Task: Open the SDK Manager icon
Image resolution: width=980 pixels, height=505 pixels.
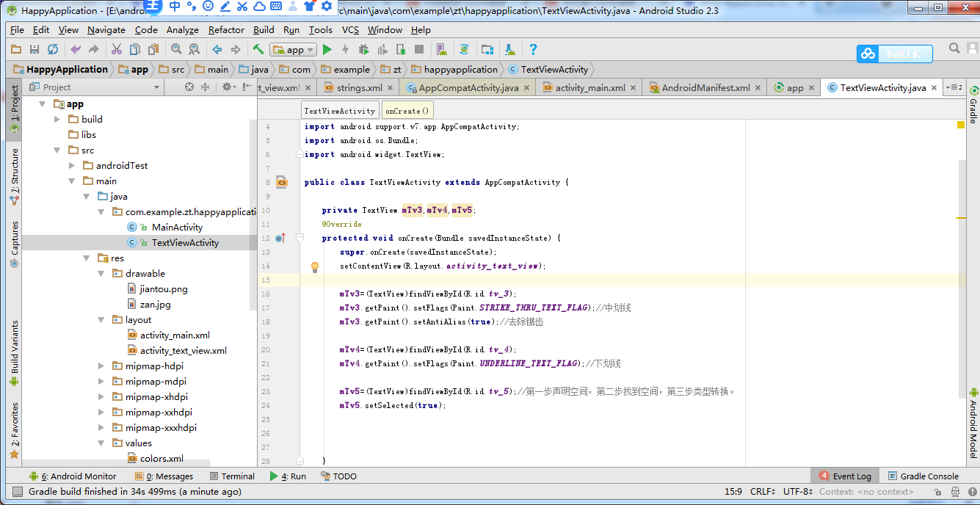Action: [510, 49]
